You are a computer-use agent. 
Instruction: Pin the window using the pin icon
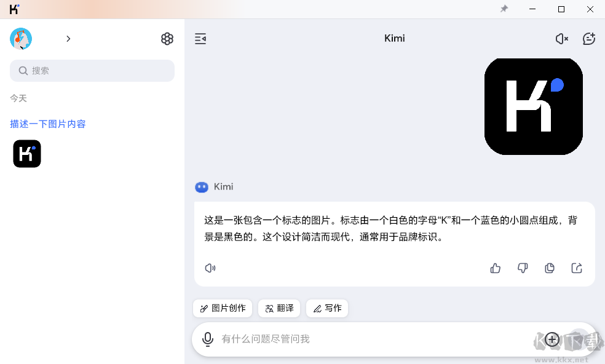click(504, 9)
